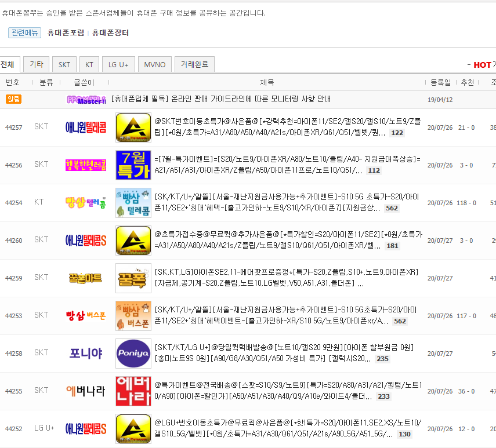Click comment count 181
Screen dimensions: 496x448
[x=392, y=246]
